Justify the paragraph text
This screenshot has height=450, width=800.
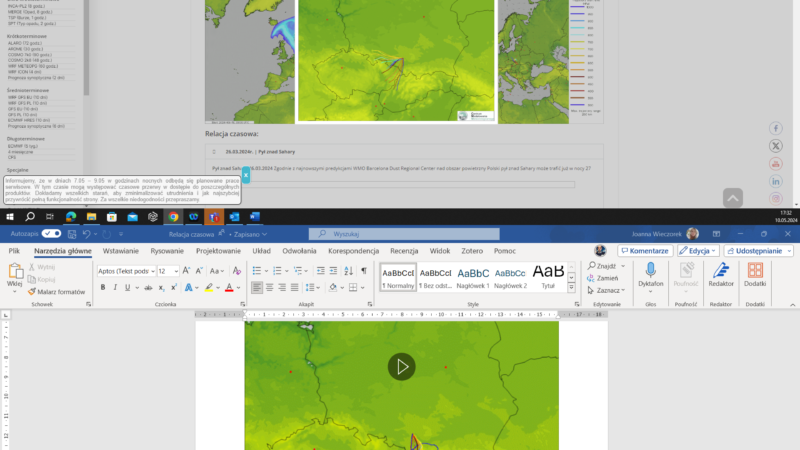tap(295, 288)
